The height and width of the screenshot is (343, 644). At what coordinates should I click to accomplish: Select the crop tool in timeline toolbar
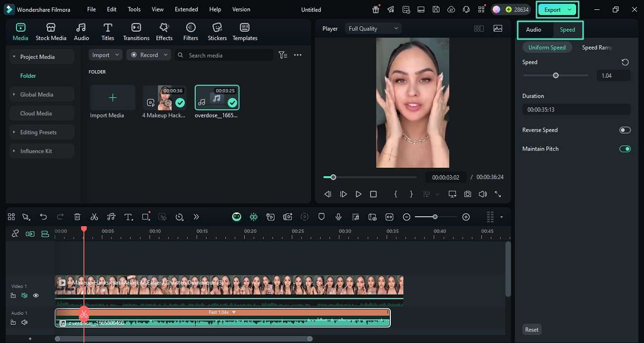[146, 217]
